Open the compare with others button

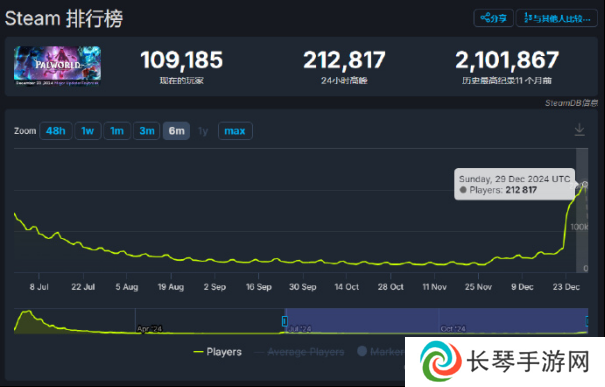[557, 18]
